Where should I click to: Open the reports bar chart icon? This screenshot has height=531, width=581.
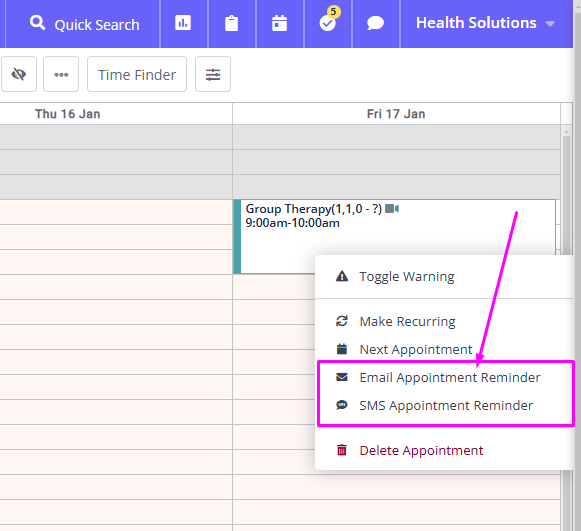(183, 23)
